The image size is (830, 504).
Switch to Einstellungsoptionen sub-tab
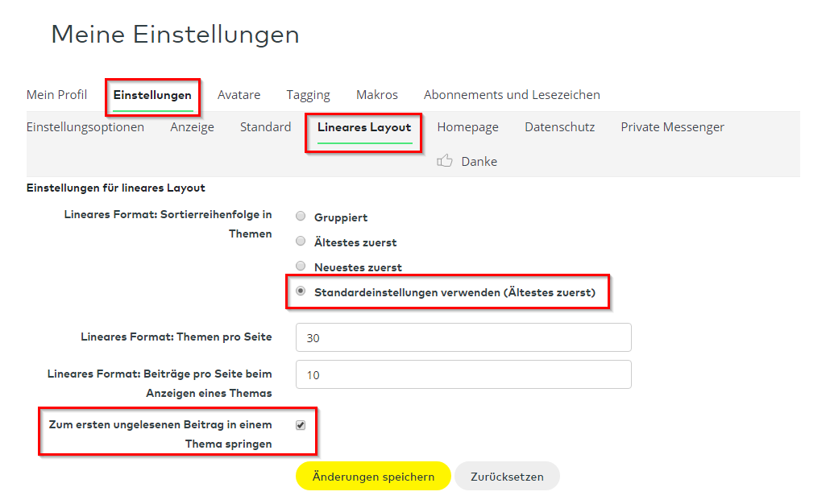[85, 127]
